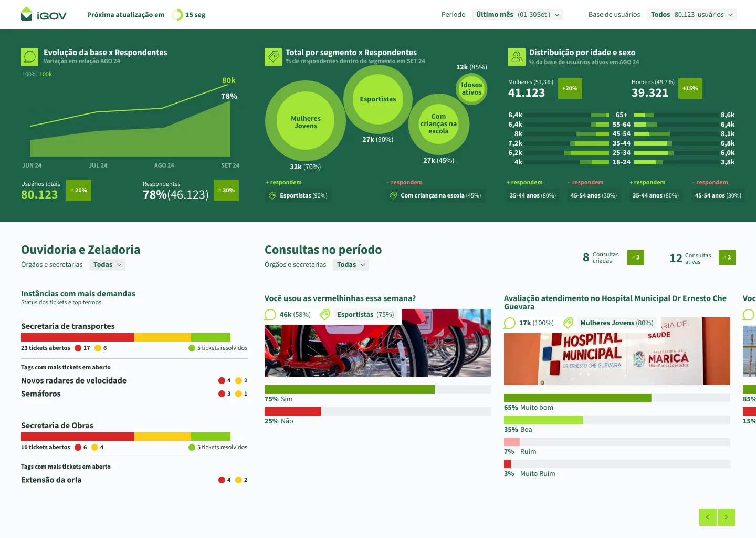Click the 45-54 anos (30%) chip under Homens

click(718, 195)
